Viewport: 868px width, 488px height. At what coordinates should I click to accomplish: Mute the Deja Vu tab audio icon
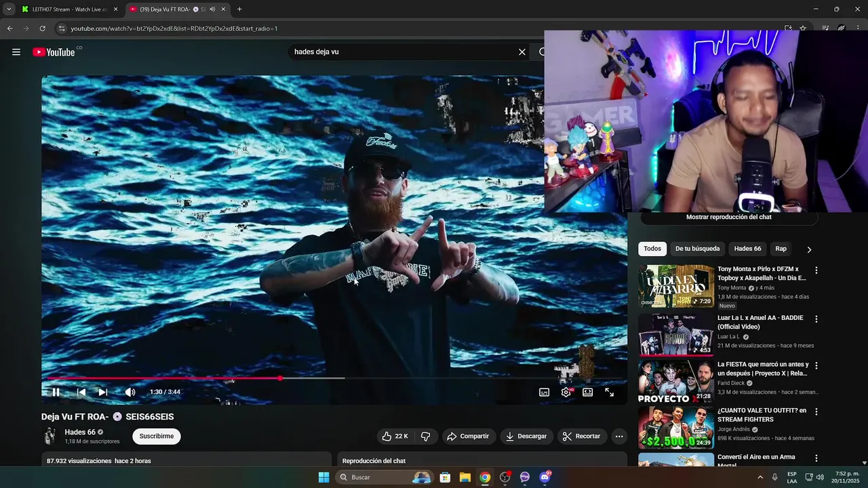point(212,9)
